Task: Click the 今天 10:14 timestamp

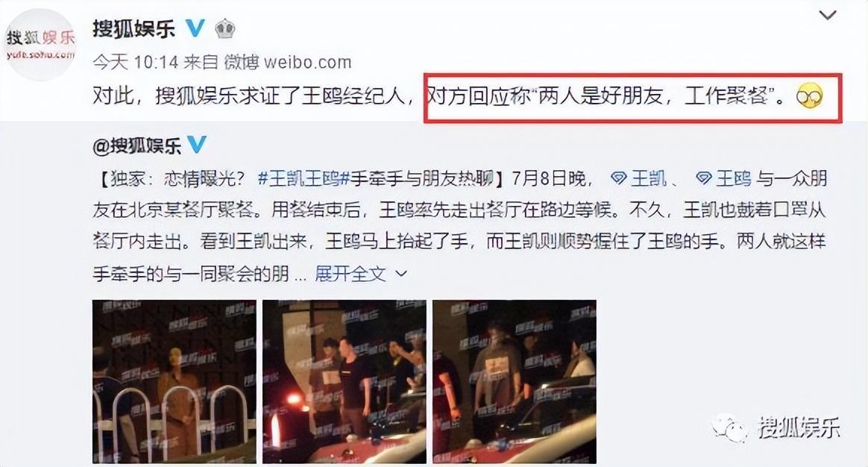Action: [x=136, y=62]
